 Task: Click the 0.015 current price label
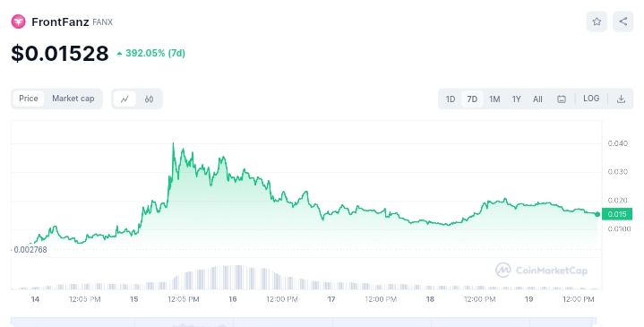click(x=617, y=214)
